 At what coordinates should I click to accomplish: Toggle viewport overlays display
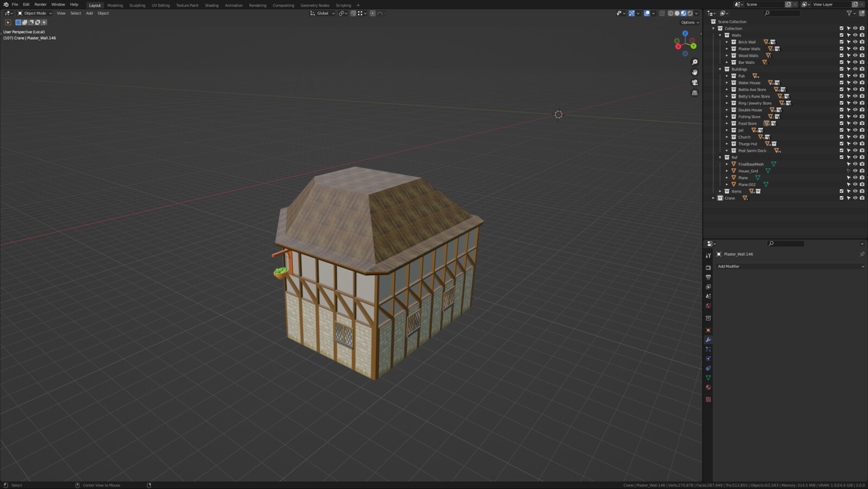647,13
